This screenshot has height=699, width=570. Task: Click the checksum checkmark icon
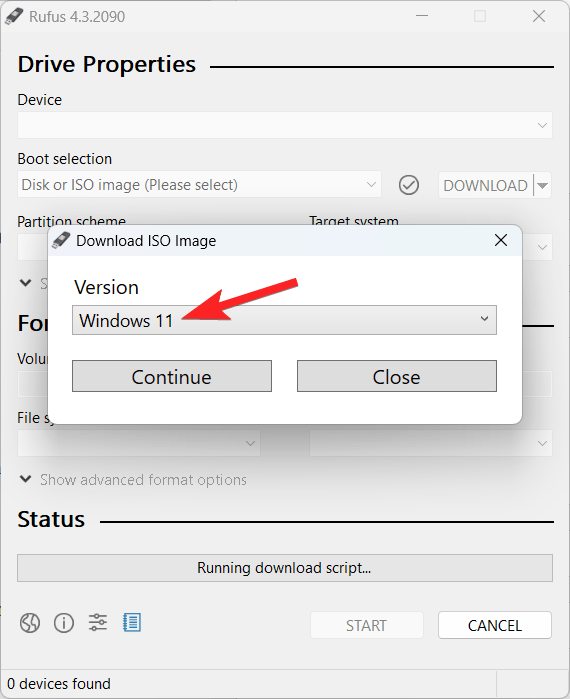pyautogui.click(x=409, y=185)
